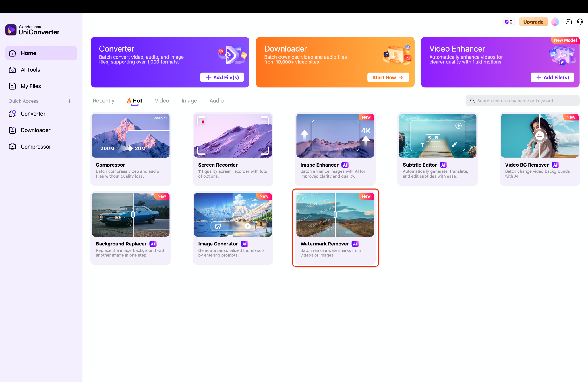This screenshot has height=382, width=588.
Task: Click the Home house icon in sidebar
Action: (x=12, y=53)
